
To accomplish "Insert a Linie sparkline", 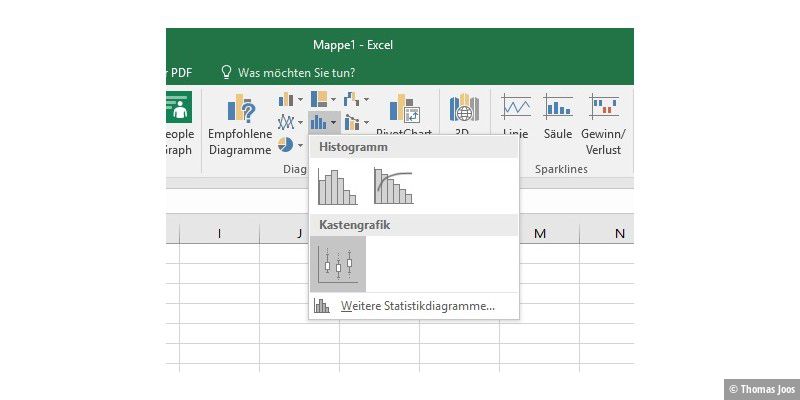I will [516, 120].
